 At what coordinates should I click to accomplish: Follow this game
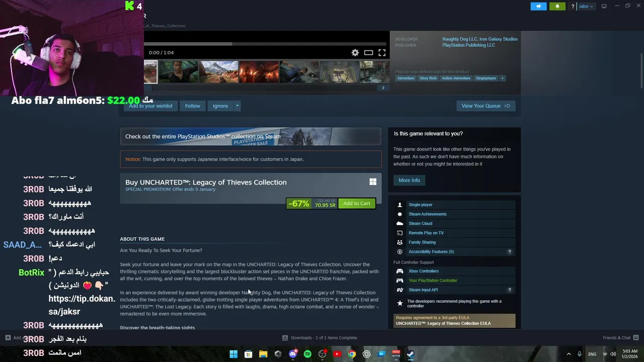192,106
